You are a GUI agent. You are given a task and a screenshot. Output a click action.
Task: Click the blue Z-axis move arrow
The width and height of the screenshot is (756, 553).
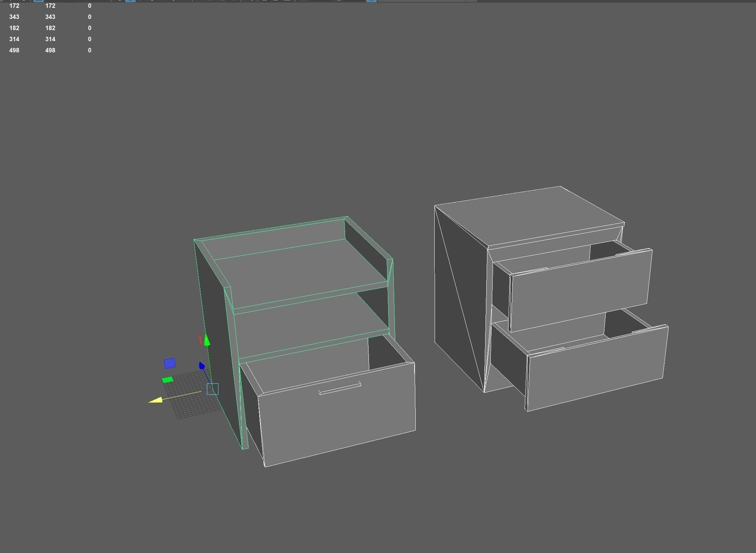point(202,366)
